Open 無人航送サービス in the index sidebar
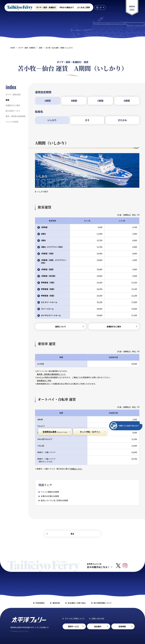Viewport: 145px width, 644px height. pos(13,111)
